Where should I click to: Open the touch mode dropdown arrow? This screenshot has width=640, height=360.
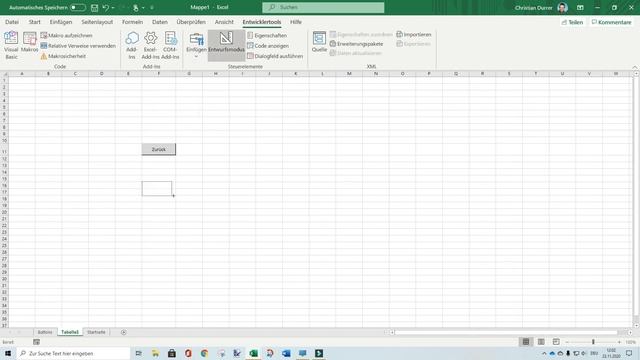click(143, 7)
